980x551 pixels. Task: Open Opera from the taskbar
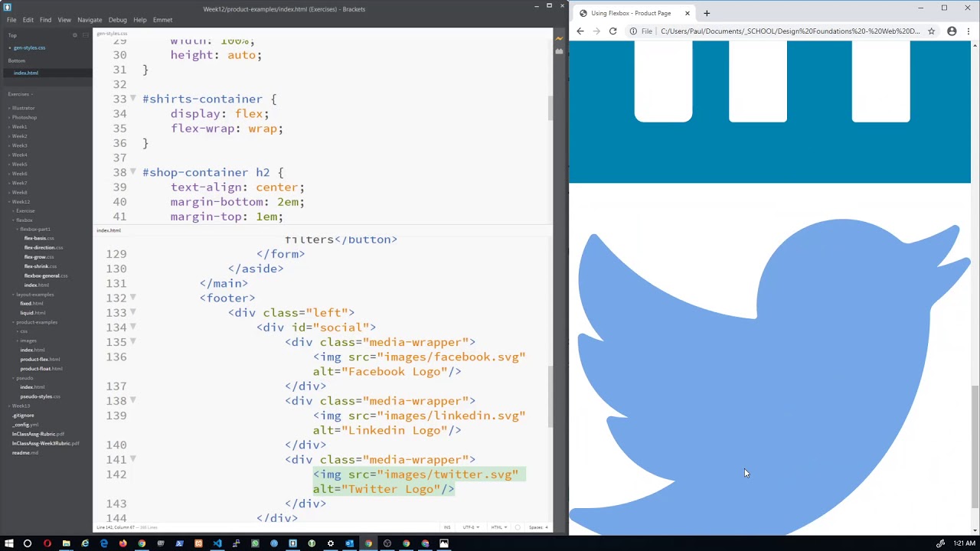coord(47,543)
